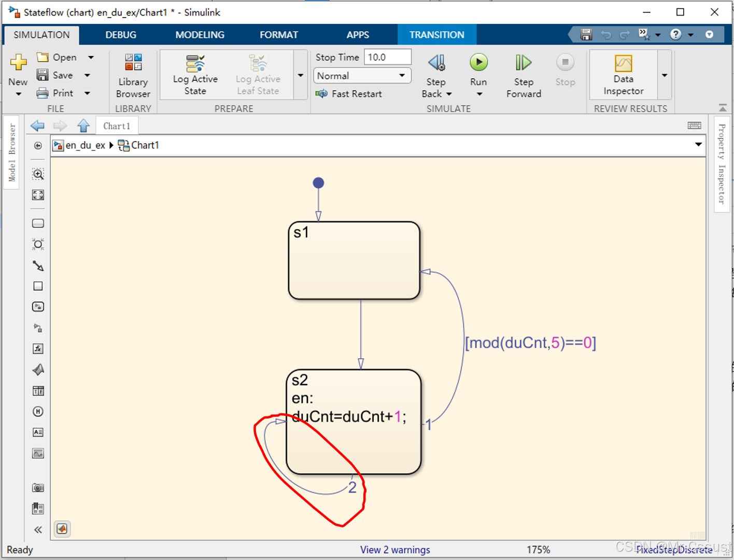Click the View 2 warnings link
The height and width of the screenshot is (560, 734).
(x=395, y=550)
